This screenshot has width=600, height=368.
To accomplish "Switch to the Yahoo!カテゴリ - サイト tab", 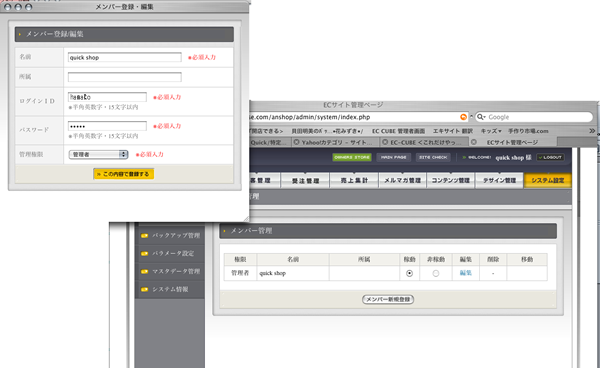I will pyautogui.click(x=336, y=142).
